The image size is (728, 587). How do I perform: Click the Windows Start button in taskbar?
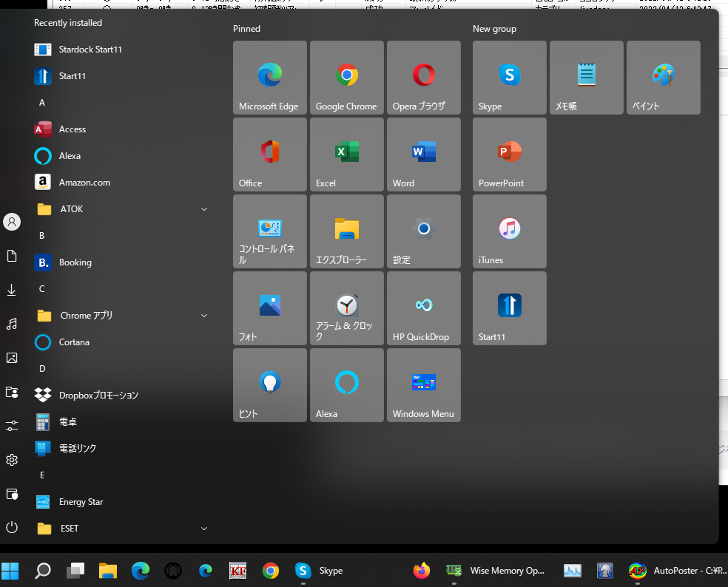click(x=10, y=571)
